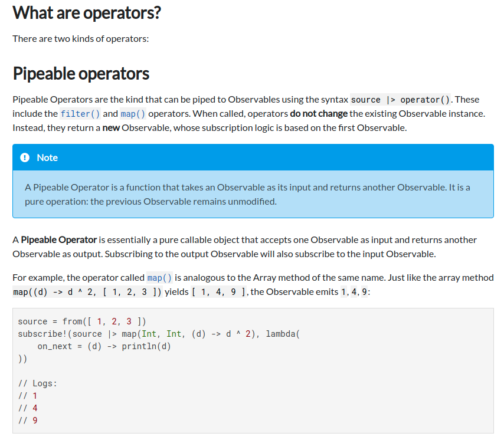The image size is (504, 440).
Task: Click the sentence "There are two kinds of operators:"
Action: point(81,39)
